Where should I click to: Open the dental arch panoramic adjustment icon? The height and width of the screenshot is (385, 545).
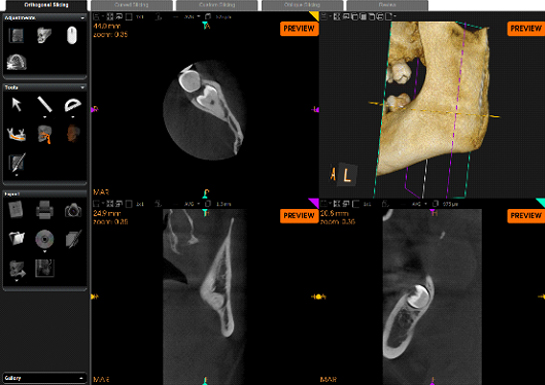[x=16, y=62]
